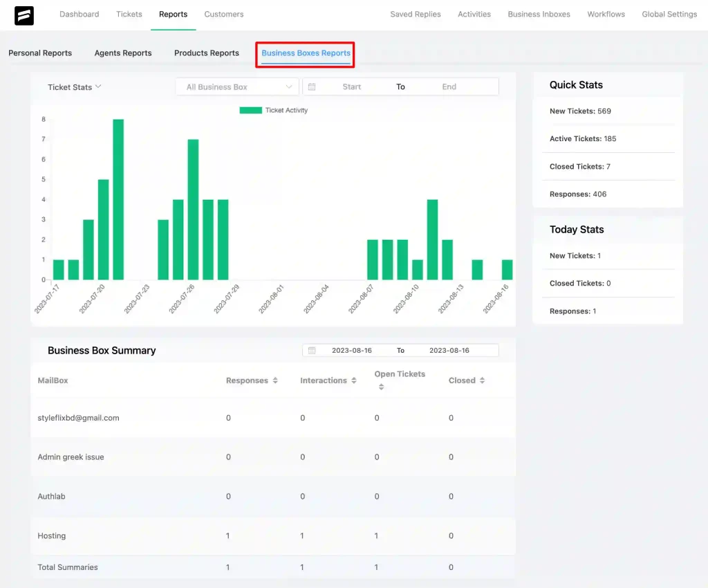Screen dimensions: 708x588
Task: Switch to Agents Reports tab
Action: pyautogui.click(x=123, y=53)
